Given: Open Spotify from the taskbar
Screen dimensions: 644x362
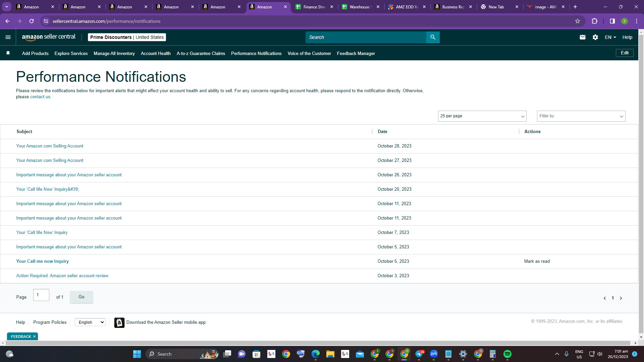Looking at the screenshot, I should click(x=507, y=354).
